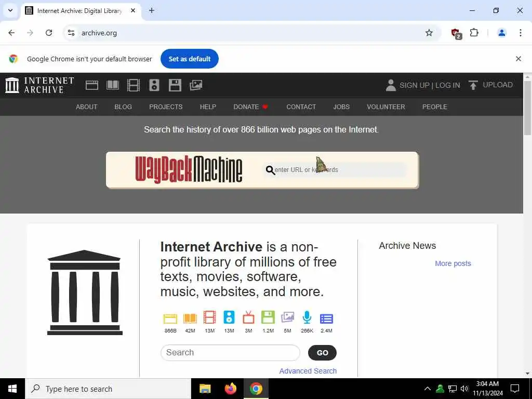This screenshot has width=532, height=399.
Task: Open the JOBS menu item
Action: click(x=341, y=107)
